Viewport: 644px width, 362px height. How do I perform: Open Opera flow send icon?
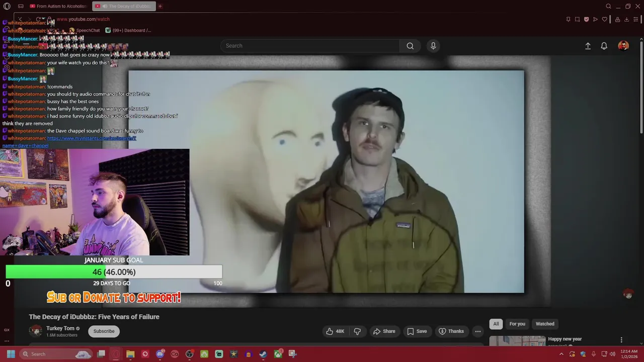pos(595,19)
